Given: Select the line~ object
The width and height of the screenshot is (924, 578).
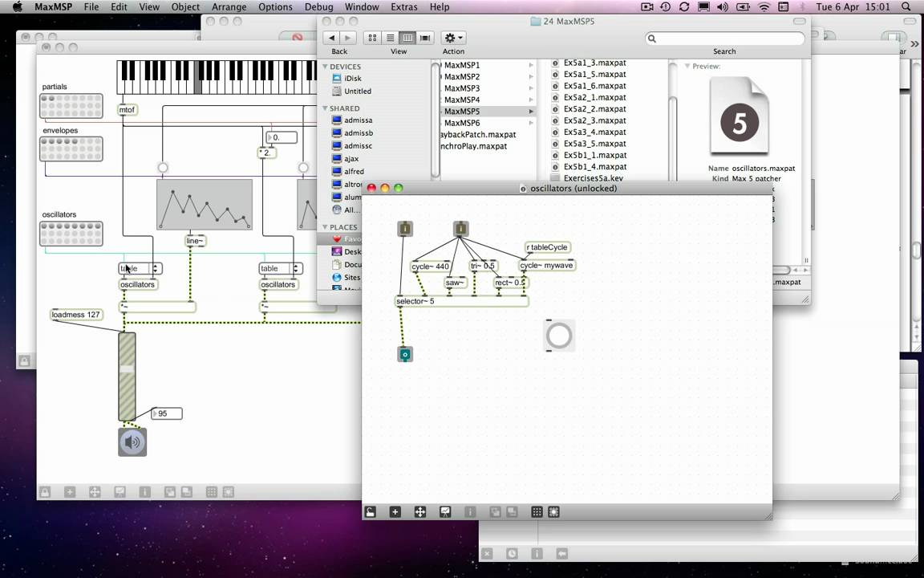Looking at the screenshot, I should 195,241.
